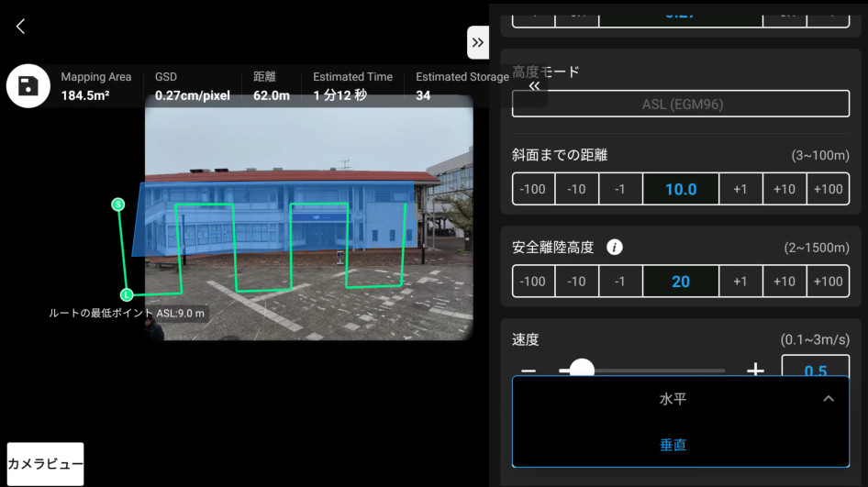Increase 斜面までの距離 by 10
The image size is (868, 487).
point(785,189)
